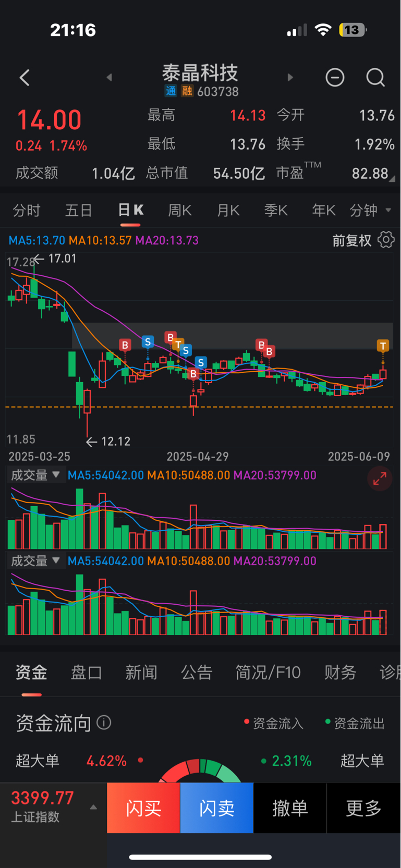Tap the 闪卖 quick sell button
The height and width of the screenshot is (868, 401).
click(x=217, y=808)
